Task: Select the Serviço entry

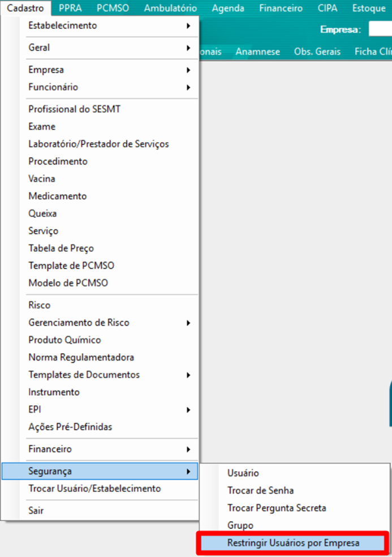Action: coord(100,231)
